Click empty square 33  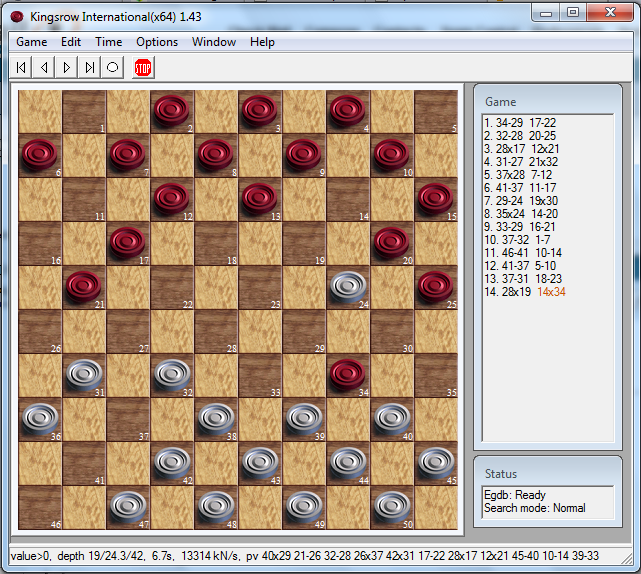tap(260, 375)
